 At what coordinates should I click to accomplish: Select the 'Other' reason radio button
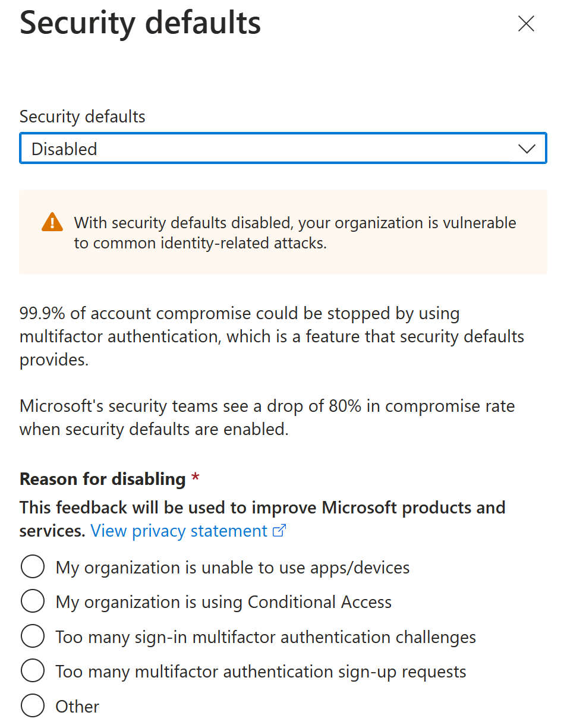(33, 706)
